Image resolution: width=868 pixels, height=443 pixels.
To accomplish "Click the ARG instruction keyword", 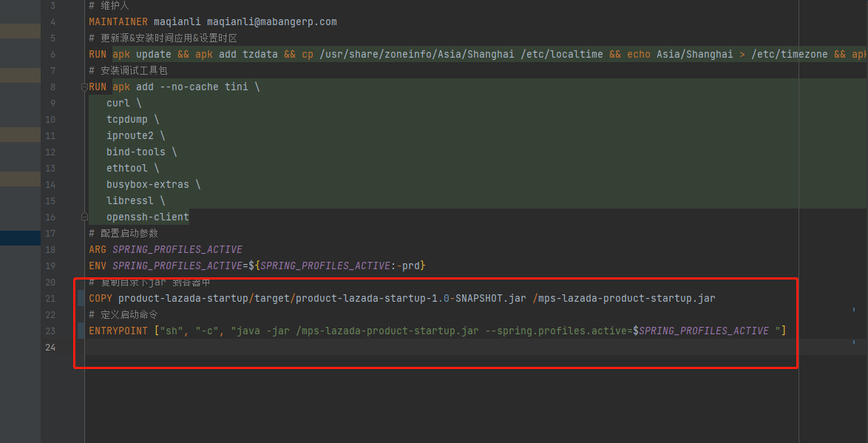I will click(98, 250).
